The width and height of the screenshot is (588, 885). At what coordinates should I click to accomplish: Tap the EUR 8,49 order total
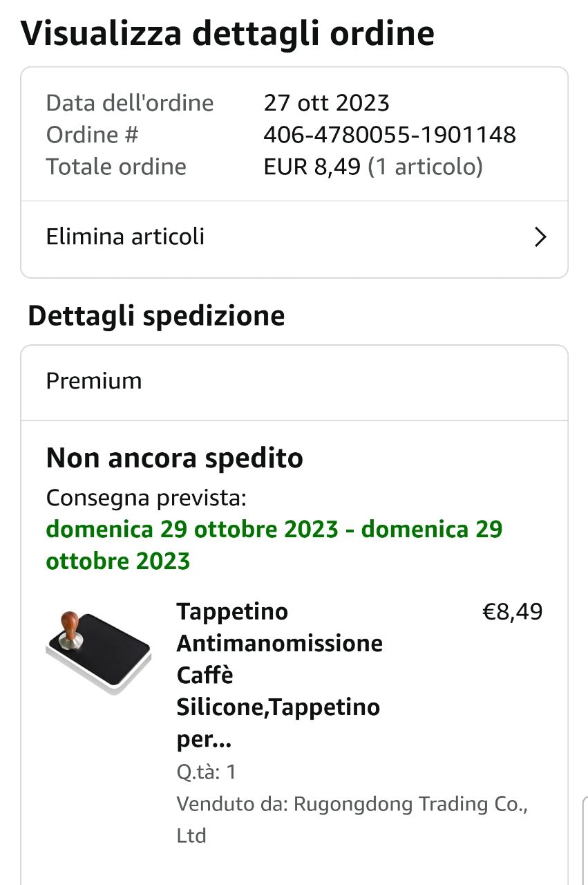pyautogui.click(x=312, y=167)
